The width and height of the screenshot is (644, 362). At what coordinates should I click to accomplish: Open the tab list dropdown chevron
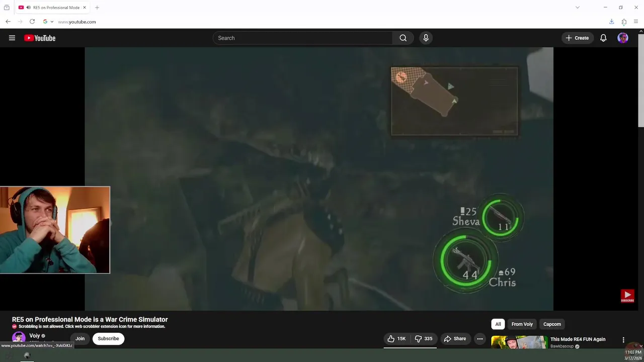click(x=578, y=8)
